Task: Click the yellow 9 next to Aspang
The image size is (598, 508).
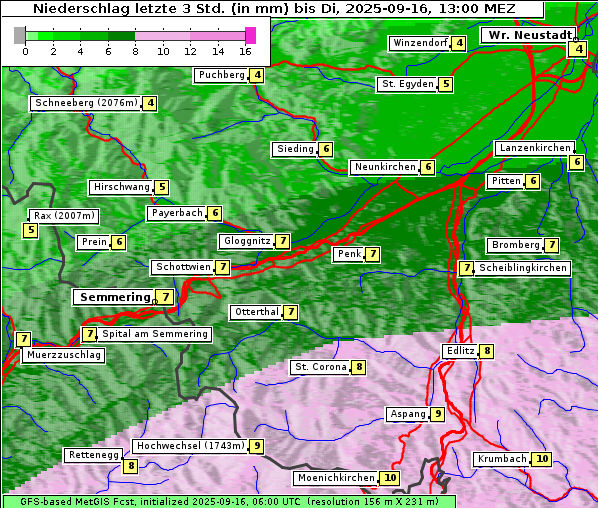Action: (x=437, y=414)
